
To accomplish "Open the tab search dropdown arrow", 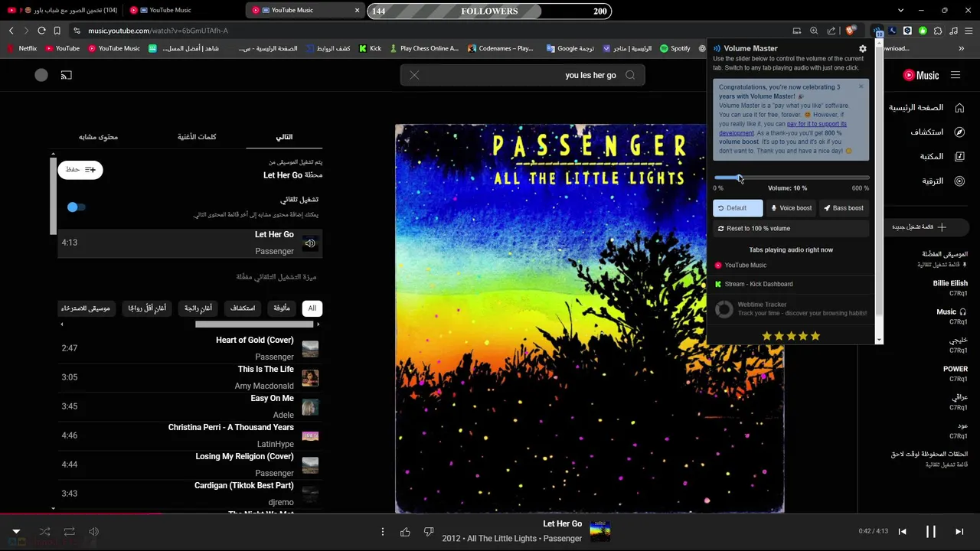I will (900, 10).
